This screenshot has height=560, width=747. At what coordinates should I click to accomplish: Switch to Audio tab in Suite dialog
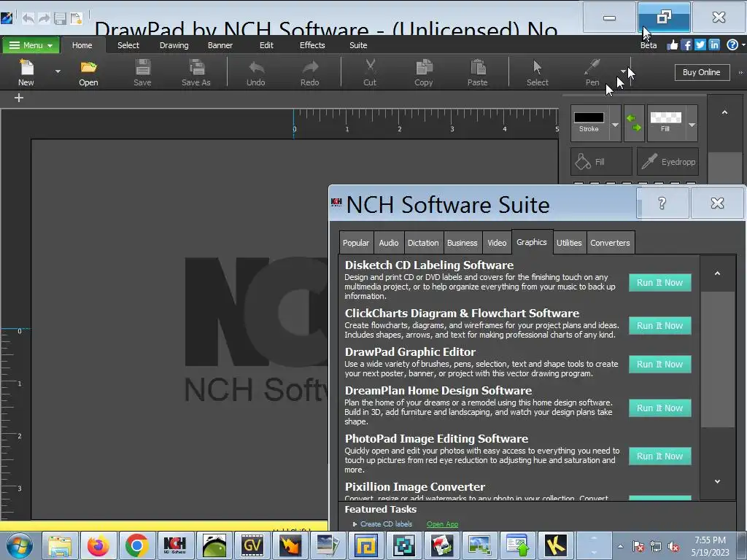[389, 243]
